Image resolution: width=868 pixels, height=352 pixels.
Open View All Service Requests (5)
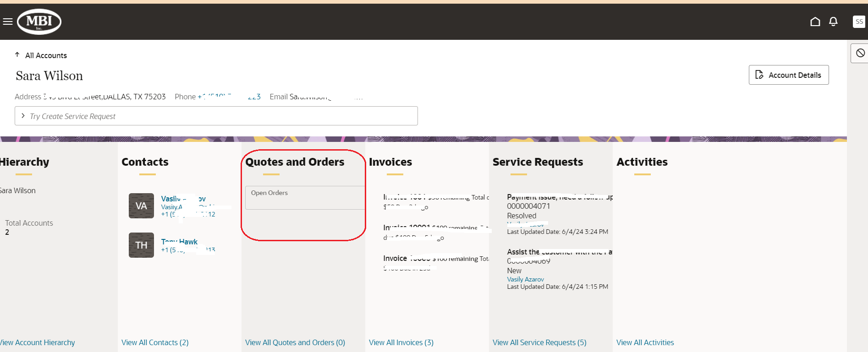click(539, 342)
